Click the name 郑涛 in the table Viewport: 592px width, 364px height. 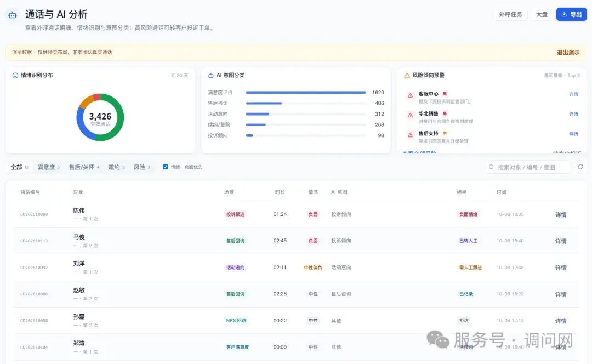(79, 343)
